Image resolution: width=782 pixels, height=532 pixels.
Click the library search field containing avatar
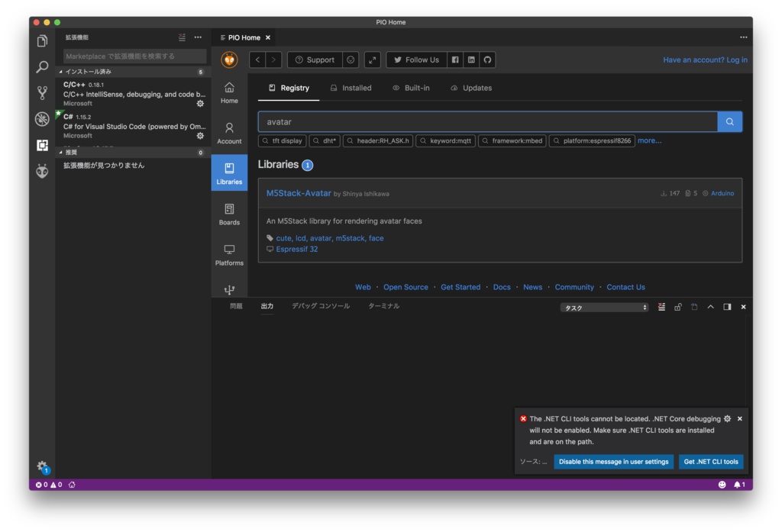[x=487, y=121]
